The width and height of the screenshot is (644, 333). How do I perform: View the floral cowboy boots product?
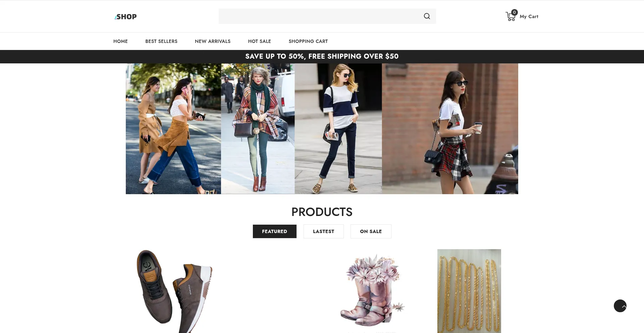[372, 290]
